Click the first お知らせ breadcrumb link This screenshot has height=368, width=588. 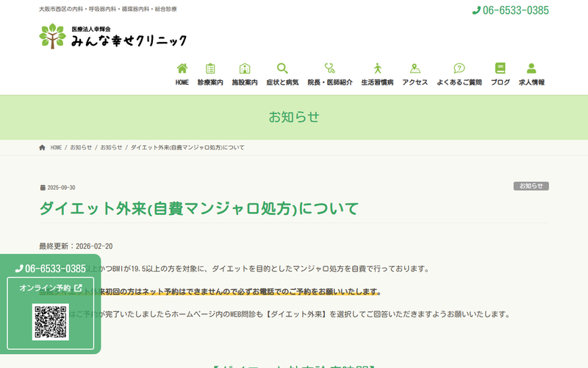click(x=81, y=148)
